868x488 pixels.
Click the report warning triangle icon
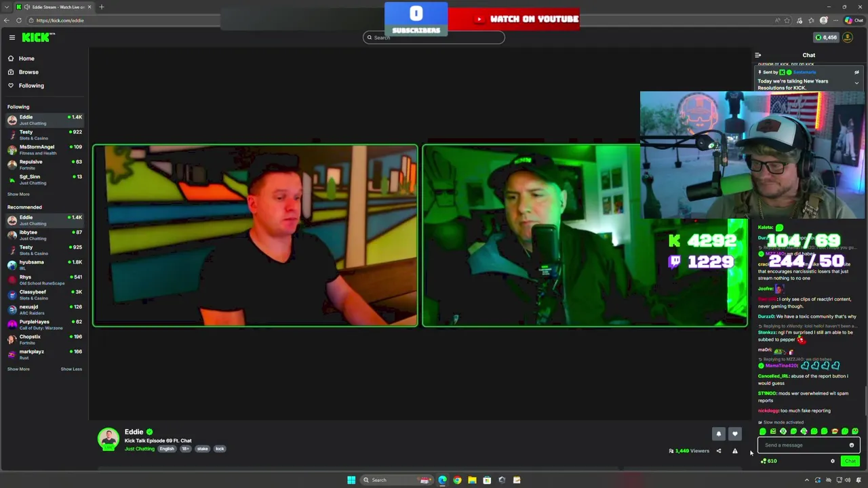734,451
